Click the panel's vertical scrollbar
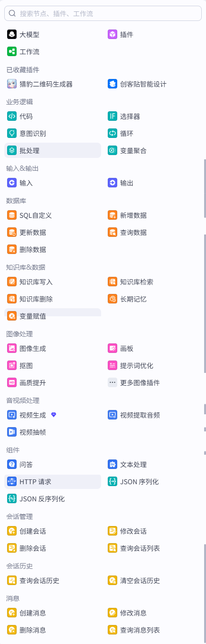The image size is (206, 644). (x=205, y=188)
